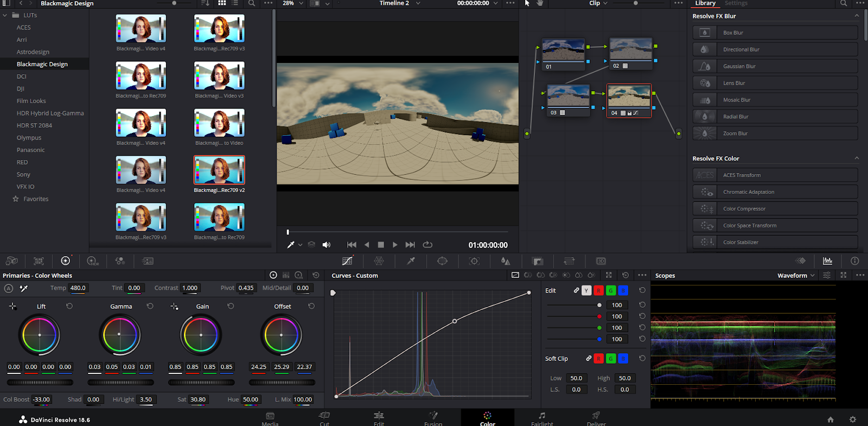
Task: Open the Information palette icon
Action: 854,261
